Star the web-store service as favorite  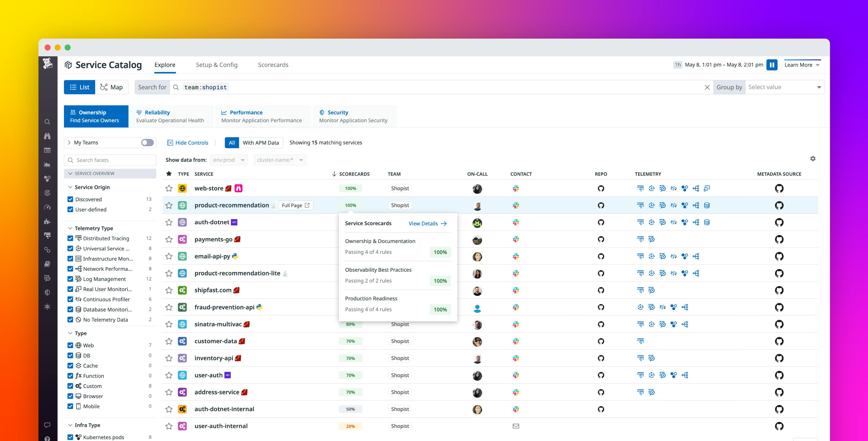click(x=169, y=189)
